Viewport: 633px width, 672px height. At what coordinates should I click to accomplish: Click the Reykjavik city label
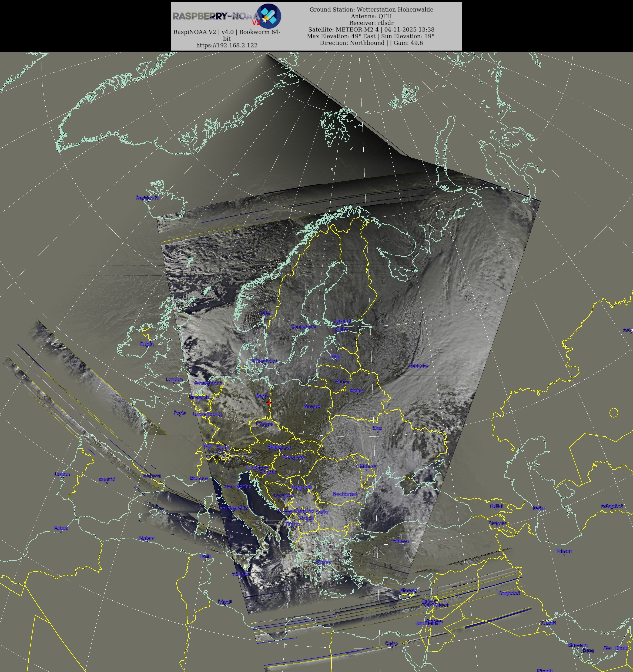click(x=147, y=198)
